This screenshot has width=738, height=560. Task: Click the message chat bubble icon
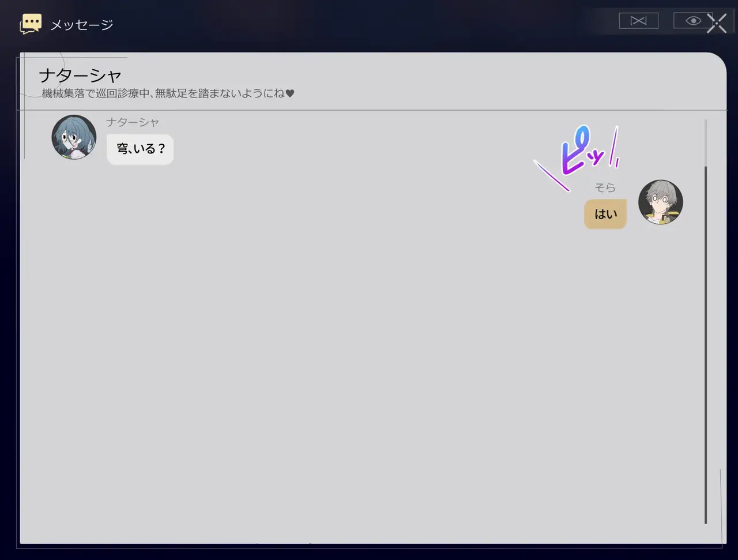(31, 24)
